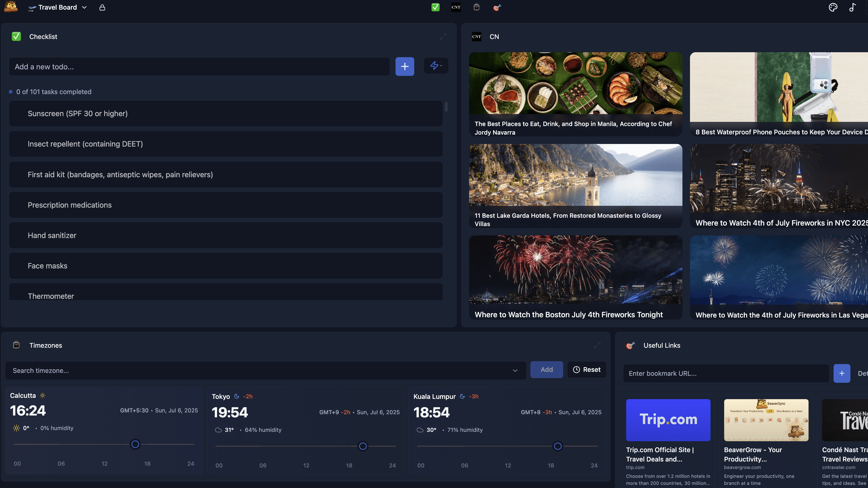Click the music note icon

click(x=852, y=8)
